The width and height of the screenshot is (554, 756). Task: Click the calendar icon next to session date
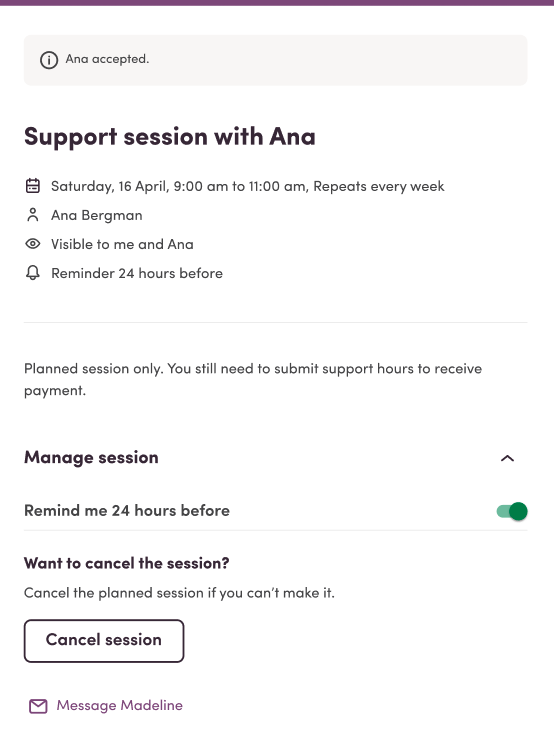point(33,186)
